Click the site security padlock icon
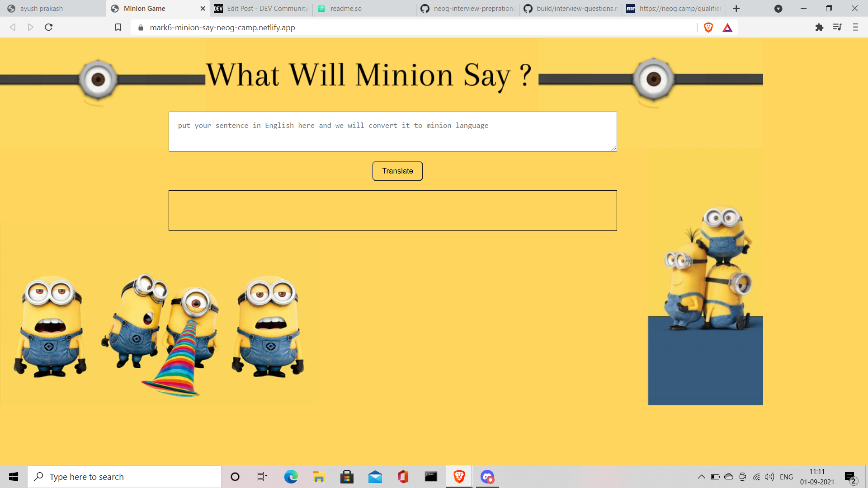868x488 pixels. pos(141,28)
